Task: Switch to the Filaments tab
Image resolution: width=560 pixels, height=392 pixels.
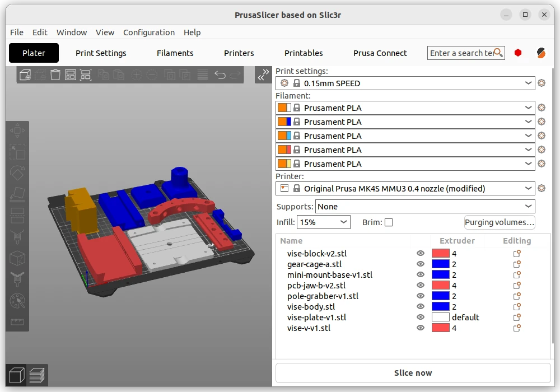Action: click(175, 53)
